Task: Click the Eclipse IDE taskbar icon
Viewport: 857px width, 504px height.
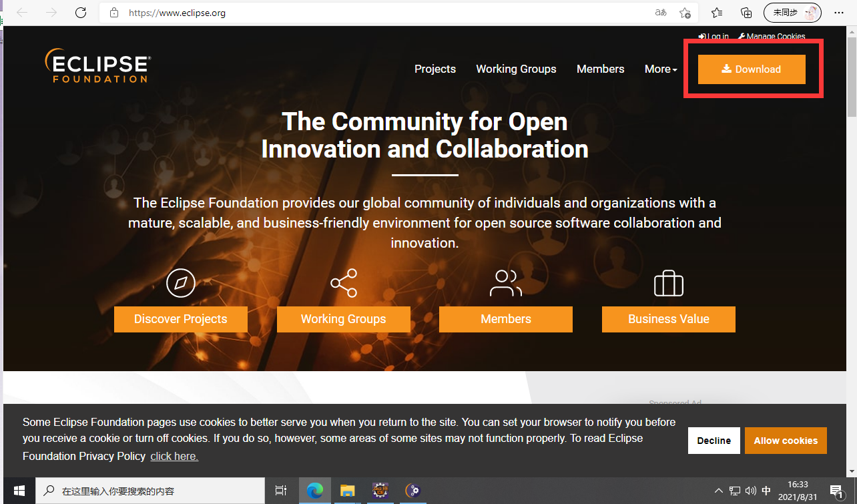Action: pyautogui.click(x=380, y=491)
